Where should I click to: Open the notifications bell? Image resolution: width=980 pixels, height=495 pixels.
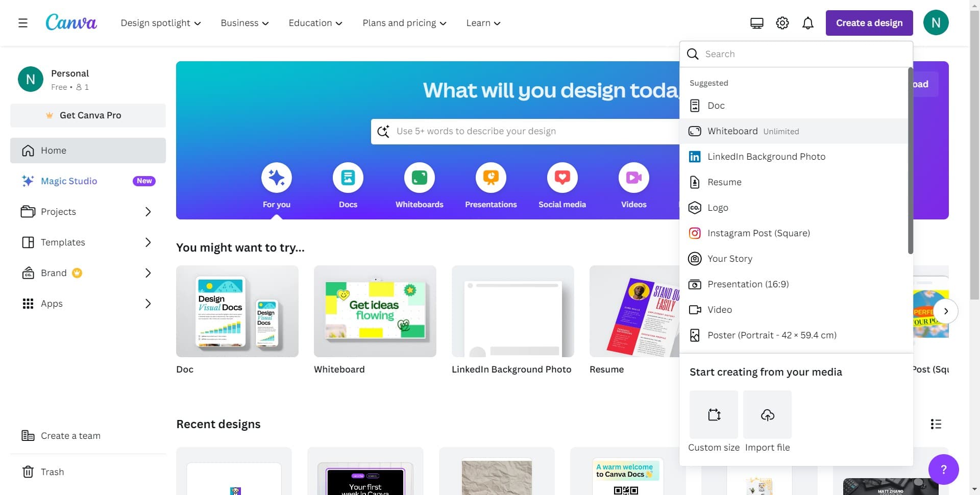click(x=808, y=22)
